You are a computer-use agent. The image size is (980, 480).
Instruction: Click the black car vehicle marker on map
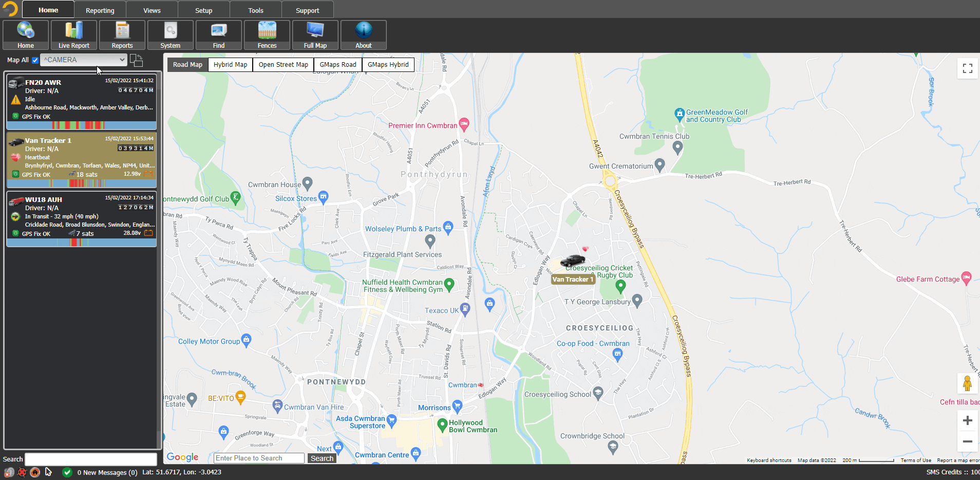[573, 260]
